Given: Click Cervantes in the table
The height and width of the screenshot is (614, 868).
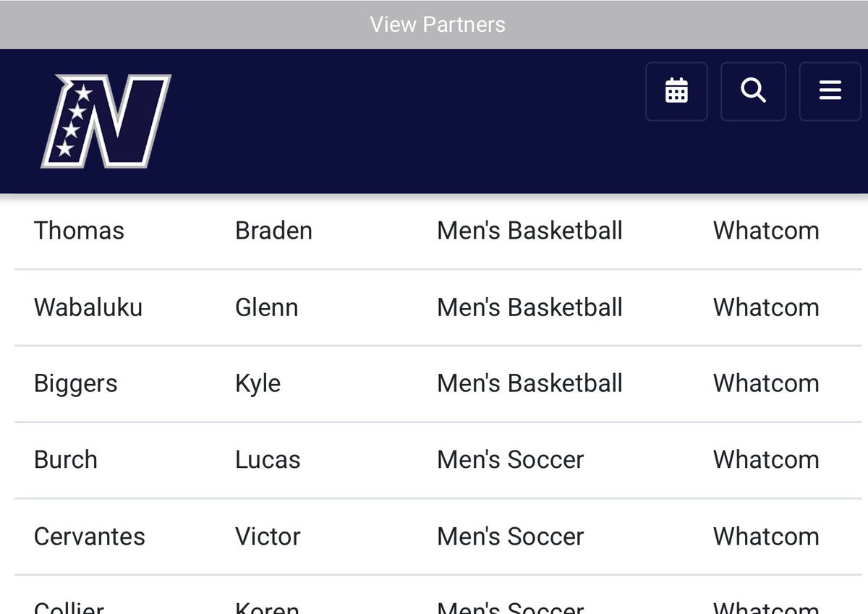Looking at the screenshot, I should [x=89, y=537].
